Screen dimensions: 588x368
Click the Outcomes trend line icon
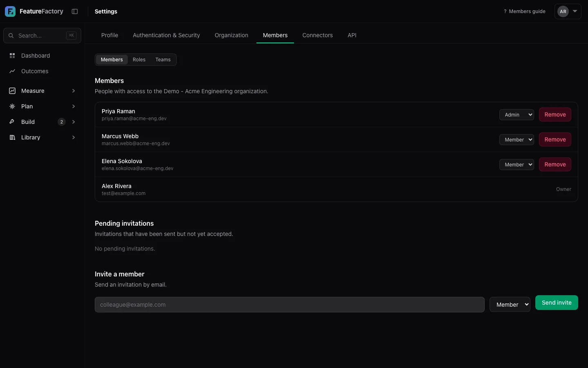point(12,71)
